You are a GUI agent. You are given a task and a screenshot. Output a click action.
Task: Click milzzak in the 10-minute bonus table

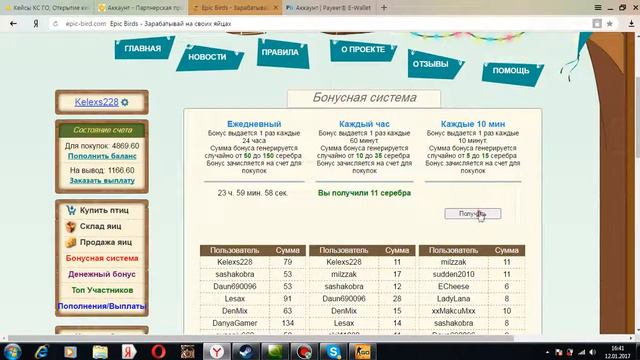453,262
